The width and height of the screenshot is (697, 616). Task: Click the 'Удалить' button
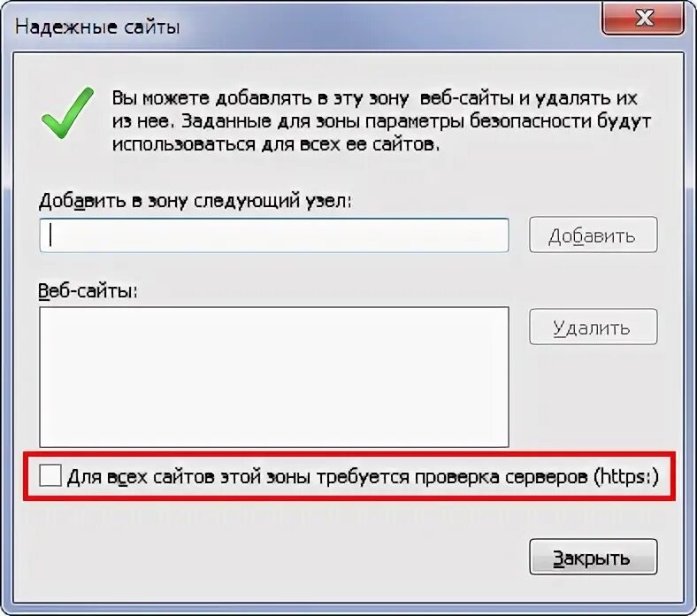click(x=593, y=327)
